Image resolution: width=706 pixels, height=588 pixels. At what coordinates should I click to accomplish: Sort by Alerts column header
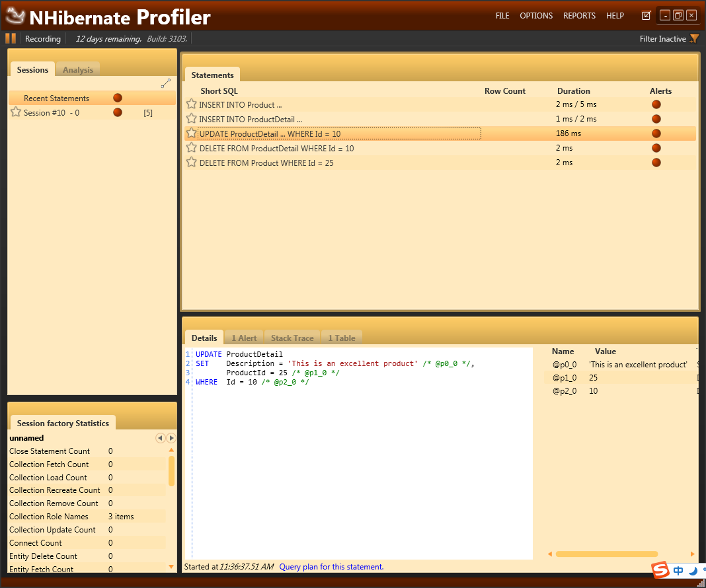(660, 91)
